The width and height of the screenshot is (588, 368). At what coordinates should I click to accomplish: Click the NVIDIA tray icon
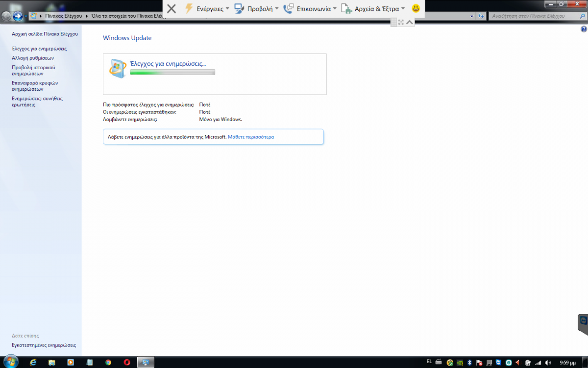pyautogui.click(x=460, y=363)
